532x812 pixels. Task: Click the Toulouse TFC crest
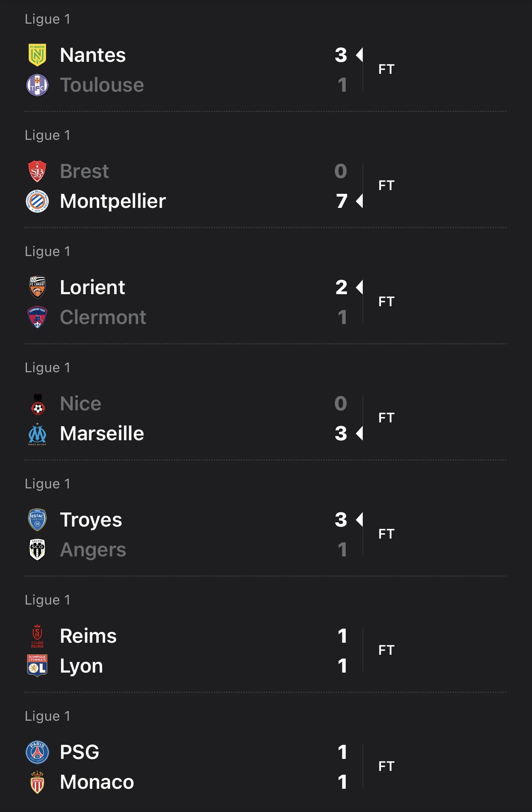(37, 85)
